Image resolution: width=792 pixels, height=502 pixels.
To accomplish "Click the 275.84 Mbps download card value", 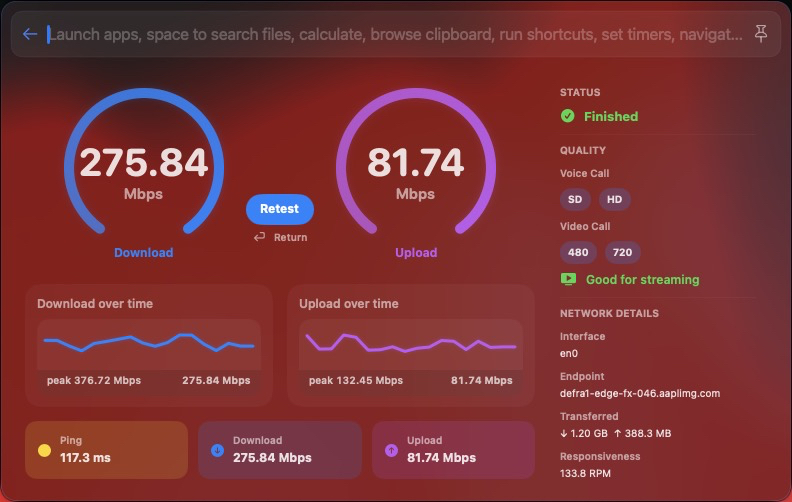I will click(x=272, y=458).
